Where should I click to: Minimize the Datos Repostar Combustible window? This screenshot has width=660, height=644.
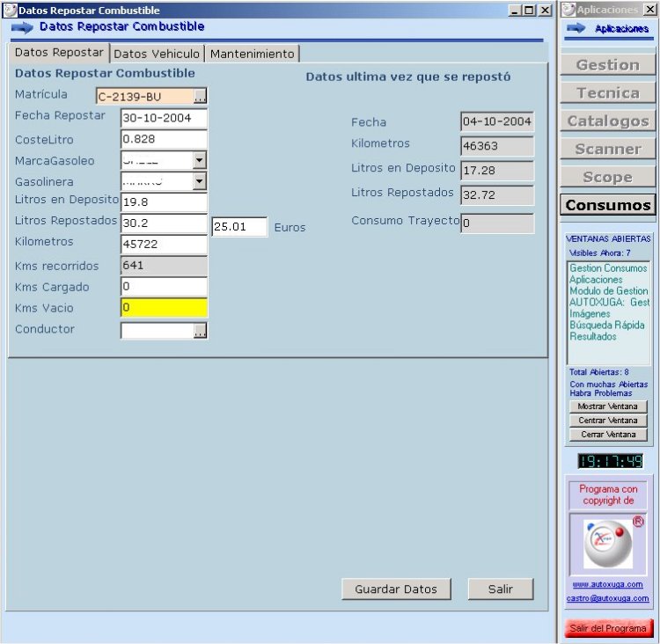[515, 10]
